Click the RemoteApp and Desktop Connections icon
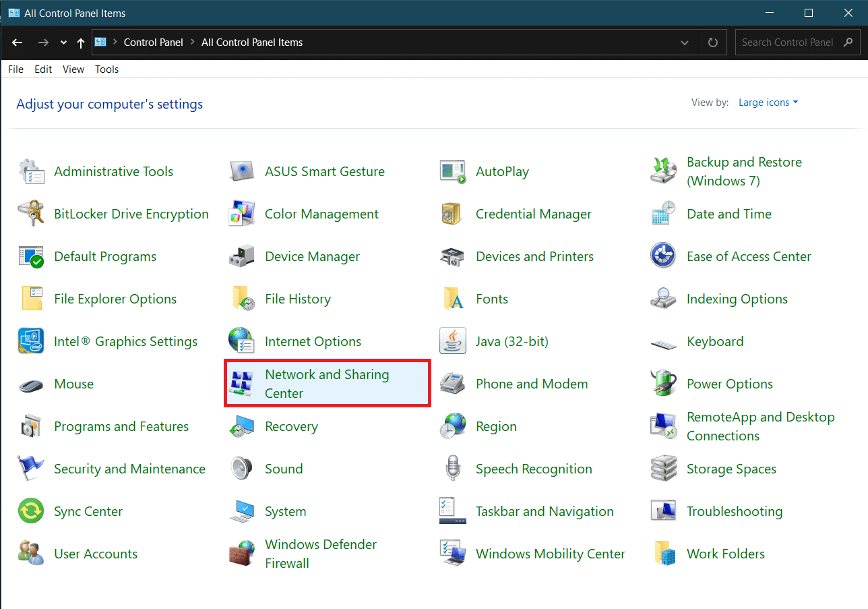868x609 pixels. [x=664, y=426]
